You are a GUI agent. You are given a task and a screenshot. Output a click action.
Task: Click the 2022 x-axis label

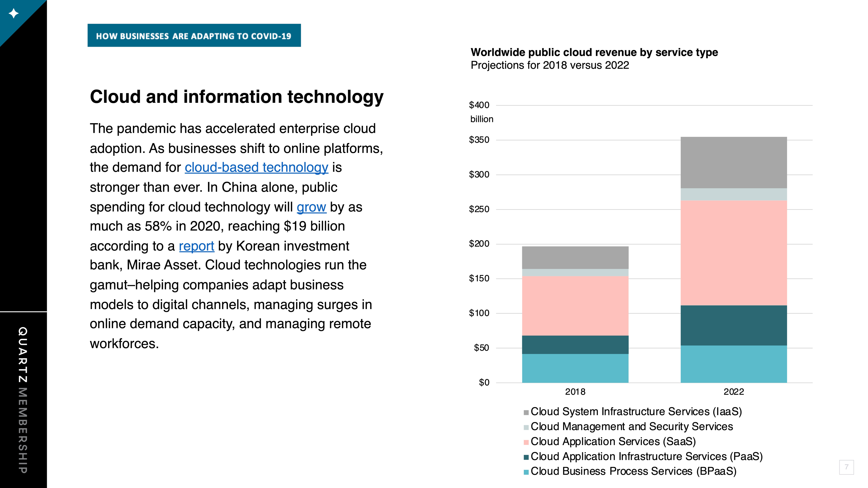point(734,392)
